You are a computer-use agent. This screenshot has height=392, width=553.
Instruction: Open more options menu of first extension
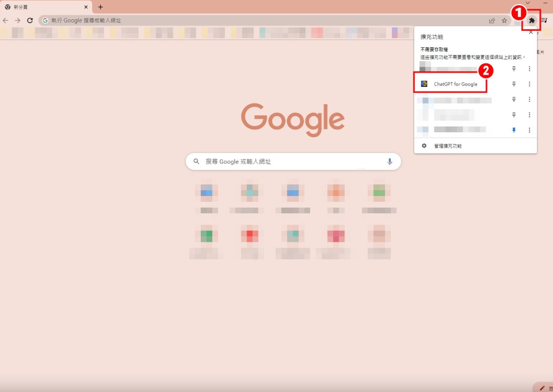click(x=529, y=69)
